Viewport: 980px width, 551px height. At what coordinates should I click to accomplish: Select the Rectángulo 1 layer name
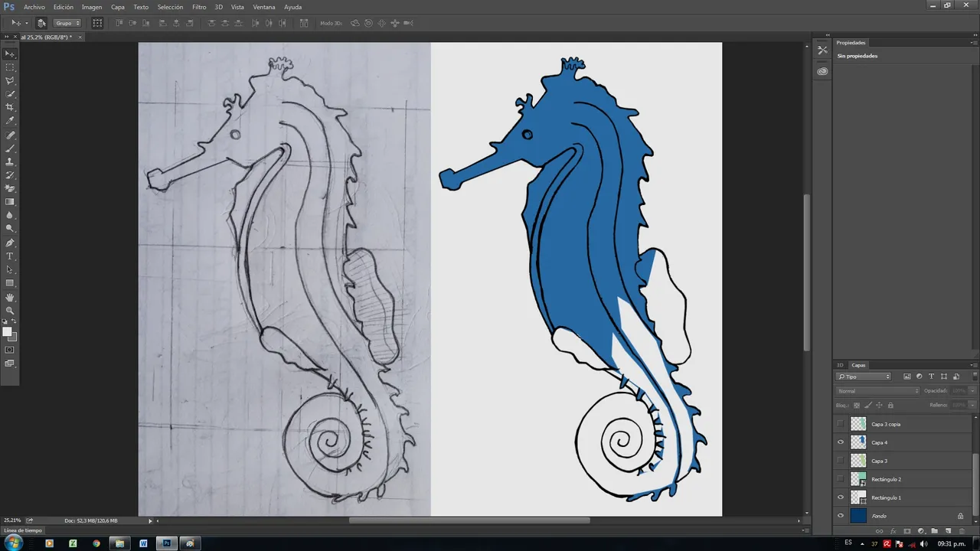click(x=887, y=497)
